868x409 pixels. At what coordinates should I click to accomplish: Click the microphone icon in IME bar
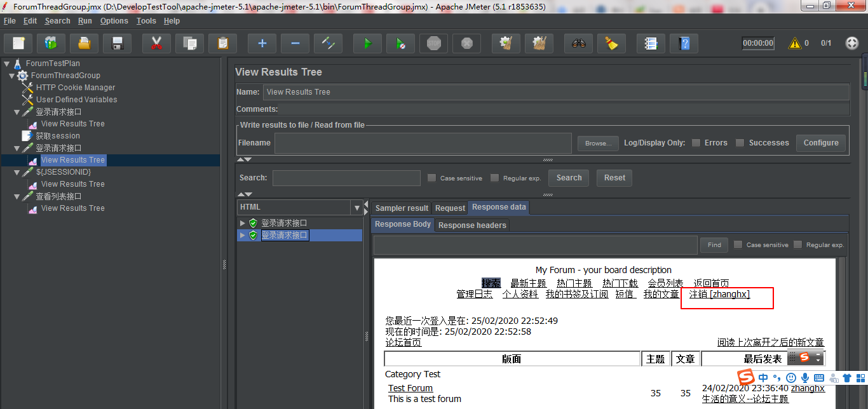(804, 378)
